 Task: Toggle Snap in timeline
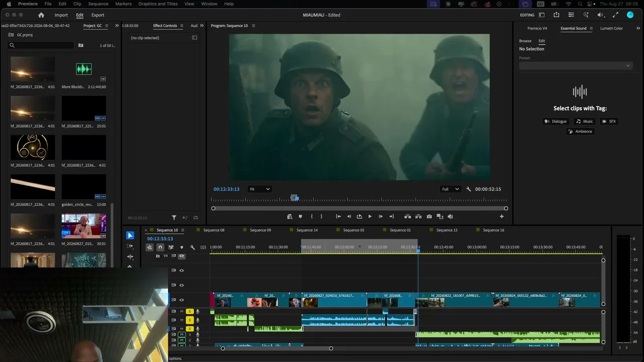click(x=160, y=247)
